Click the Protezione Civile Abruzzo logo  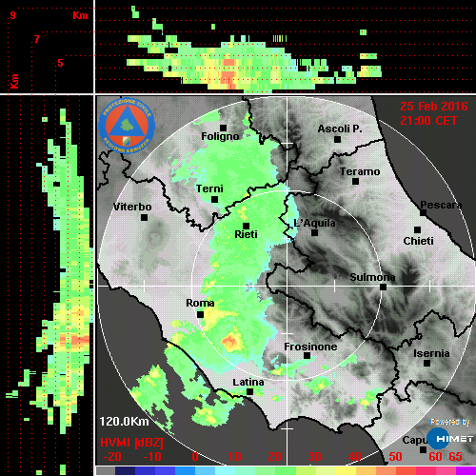pyautogui.click(x=127, y=126)
